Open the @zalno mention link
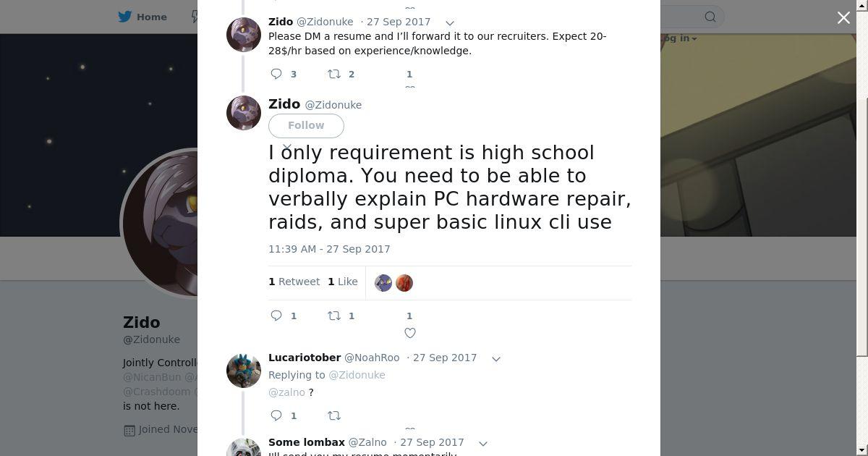This screenshot has width=868, height=456. (286, 392)
